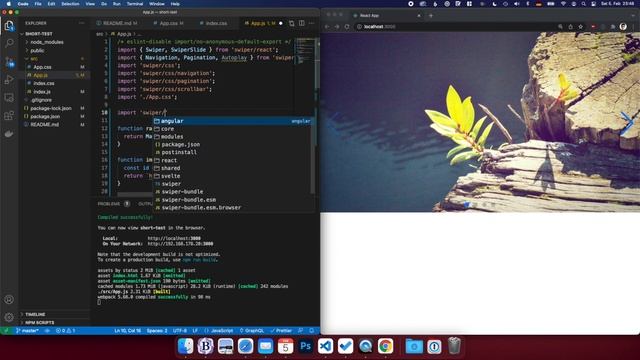Open Mail from the dock
Image resolution: width=640 pixels, height=360 pixels.
click(265, 346)
